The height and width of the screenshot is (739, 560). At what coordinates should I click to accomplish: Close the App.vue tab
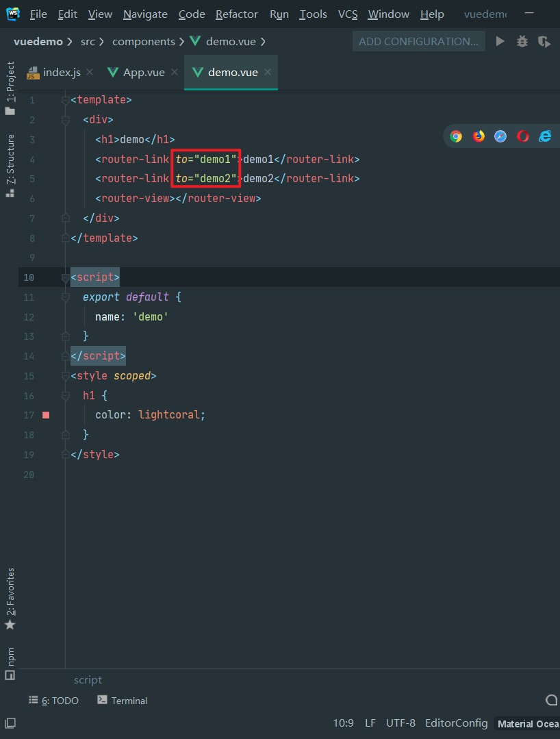(x=175, y=72)
